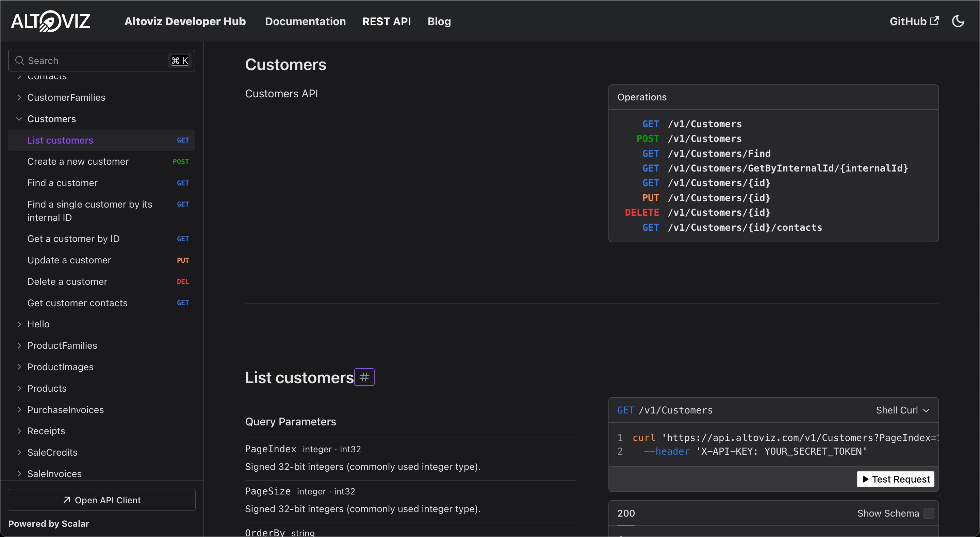Expand the Hello section
The image size is (980, 537).
pos(102,324)
